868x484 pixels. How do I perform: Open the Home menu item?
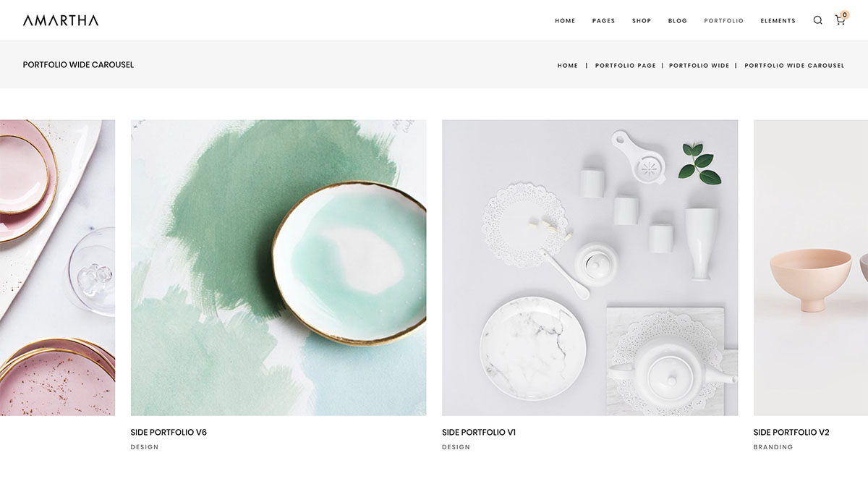(565, 21)
